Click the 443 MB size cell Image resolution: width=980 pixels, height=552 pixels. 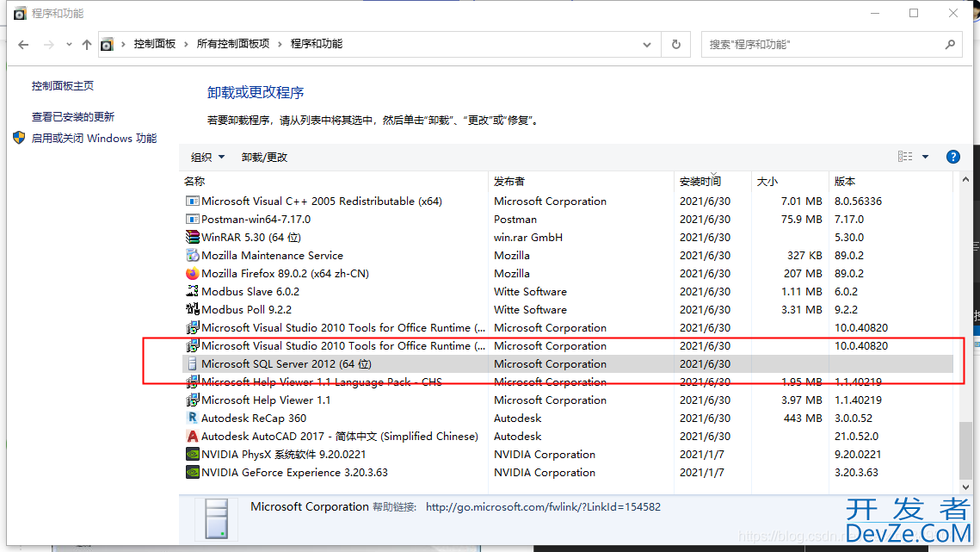tap(803, 418)
